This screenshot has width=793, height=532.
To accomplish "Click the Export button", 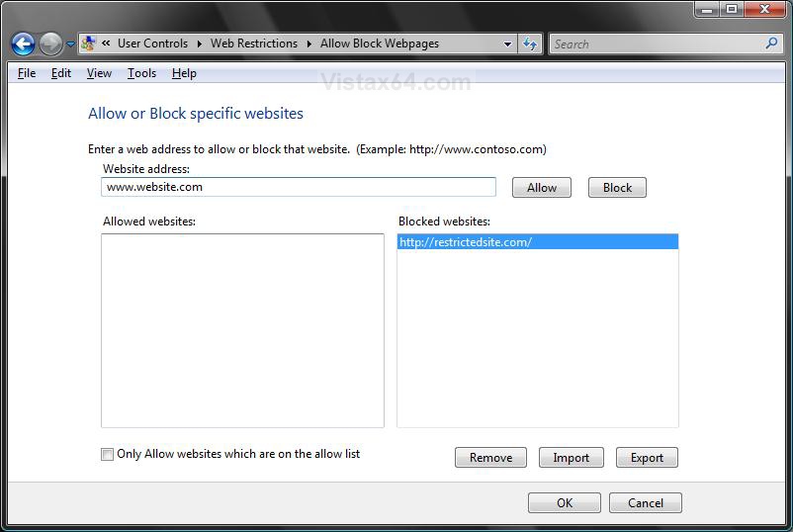I will (647, 458).
